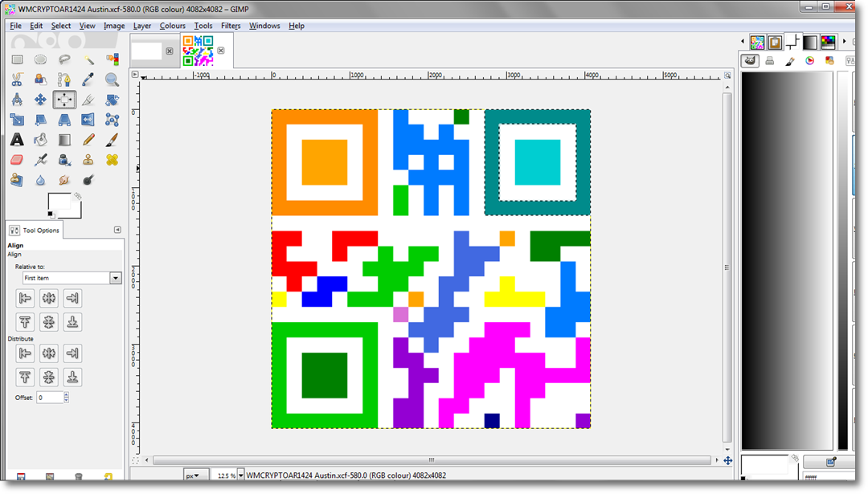Choose the Ink tool

(x=64, y=160)
